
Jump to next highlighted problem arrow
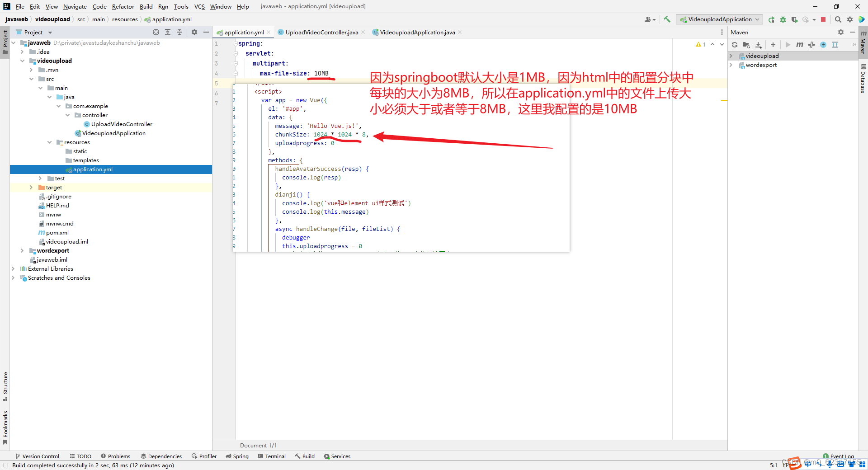[722, 44]
